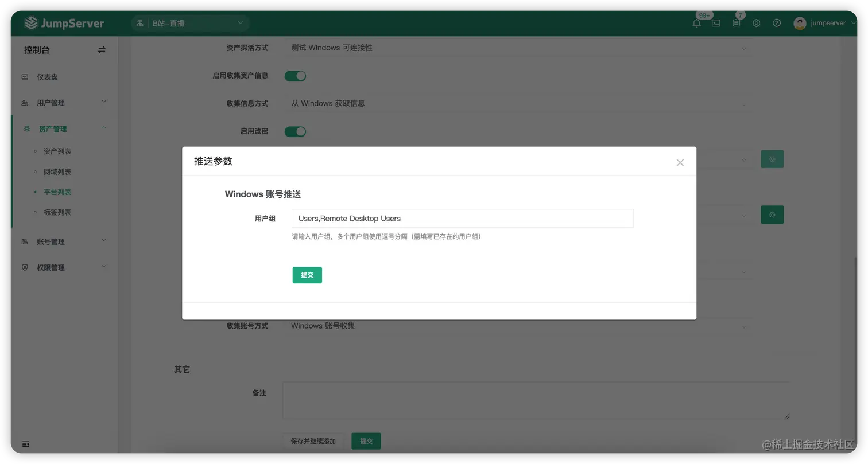Click inside the 用户组 input field

pyautogui.click(x=462, y=218)
